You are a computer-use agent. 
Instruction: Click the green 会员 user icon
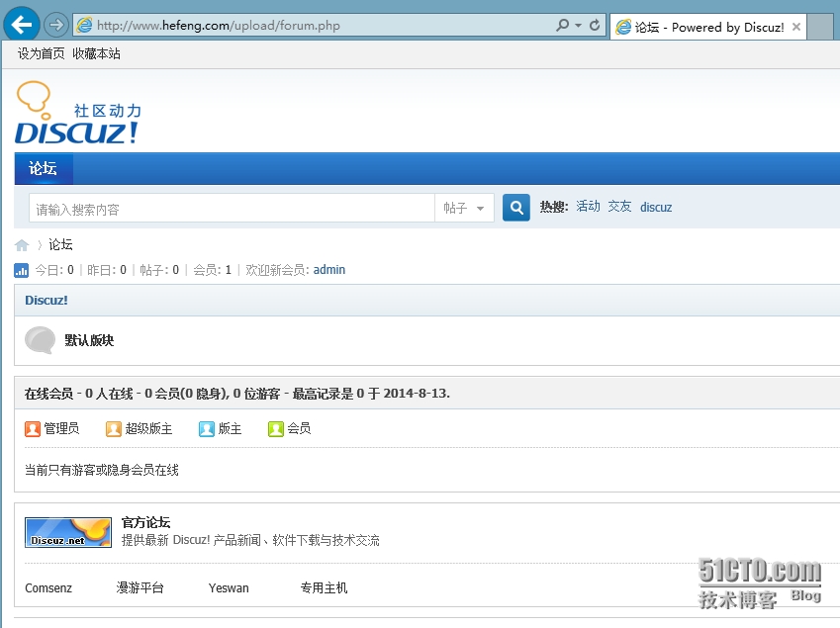(x=276, y=429)
